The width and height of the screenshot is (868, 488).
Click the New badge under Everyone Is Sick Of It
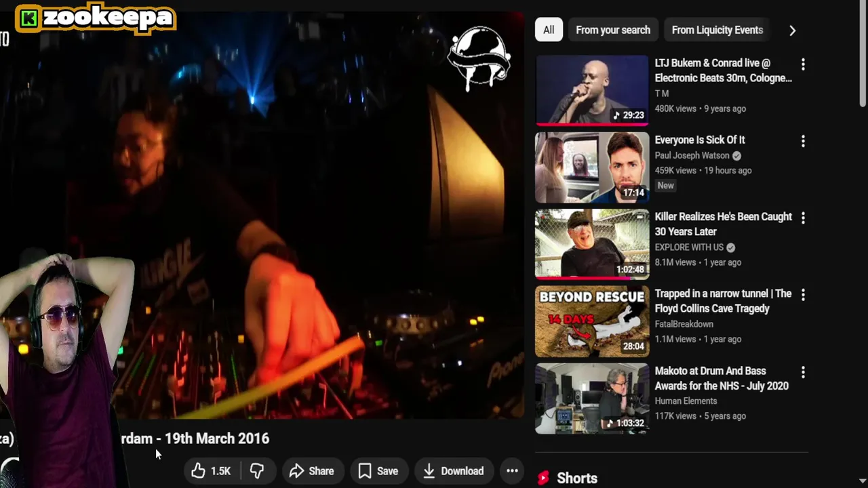(666, 186)
